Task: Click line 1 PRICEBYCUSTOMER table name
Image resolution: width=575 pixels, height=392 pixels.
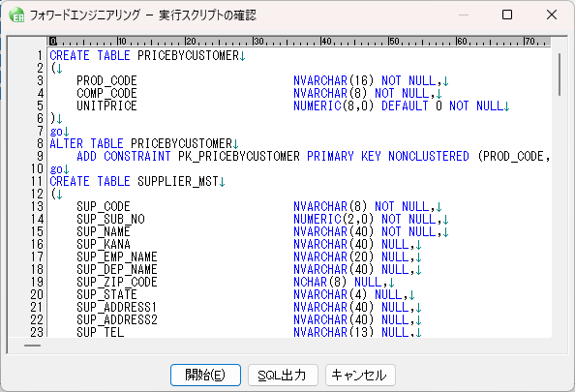Action: (188, 56)
